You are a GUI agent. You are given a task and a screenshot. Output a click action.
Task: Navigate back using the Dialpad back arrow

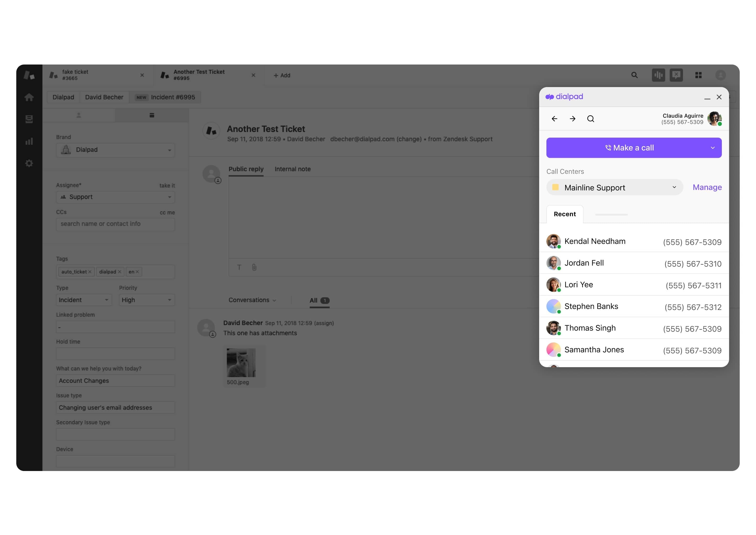pyautogui.click(x=555, y=119)
